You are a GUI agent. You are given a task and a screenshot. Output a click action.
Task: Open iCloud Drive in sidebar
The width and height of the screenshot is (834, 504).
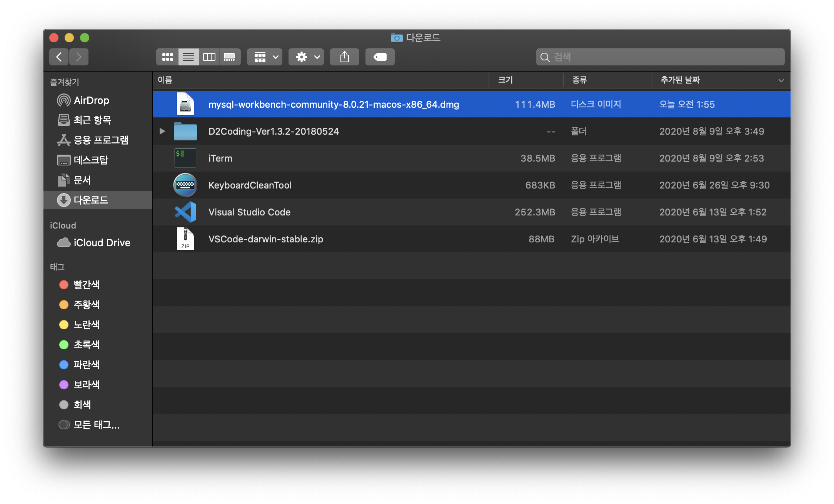pos(102,243)
